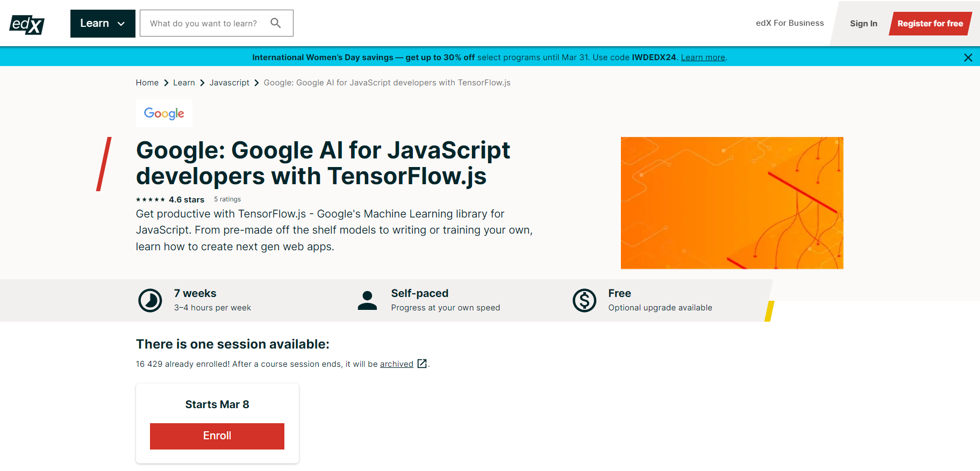Open the Learn dropdown menu

point(103,24)
